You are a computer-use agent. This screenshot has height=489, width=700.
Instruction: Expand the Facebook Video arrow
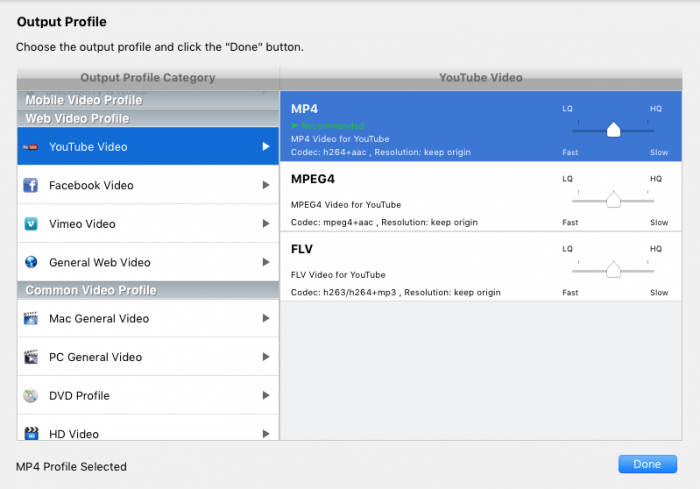coord(266,185)
